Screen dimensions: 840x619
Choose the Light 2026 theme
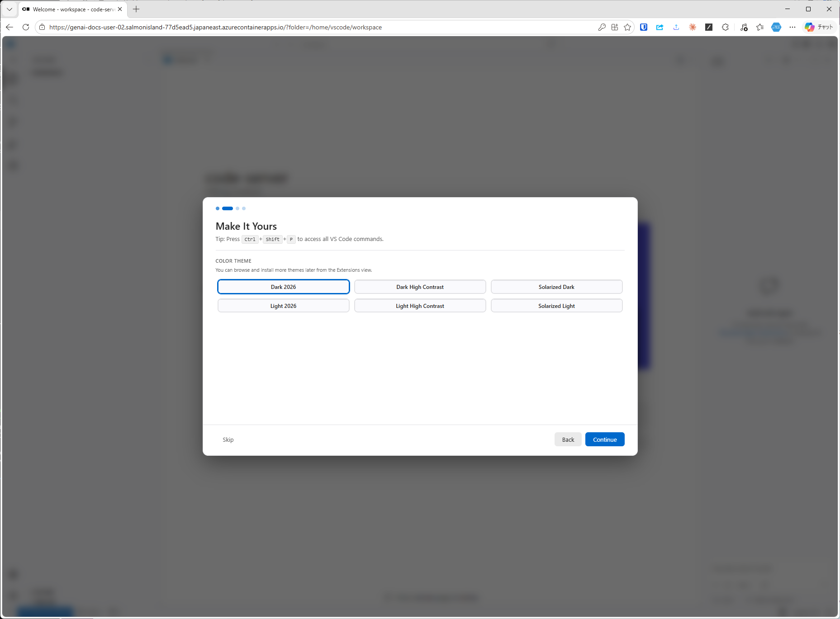coord(283,306)
